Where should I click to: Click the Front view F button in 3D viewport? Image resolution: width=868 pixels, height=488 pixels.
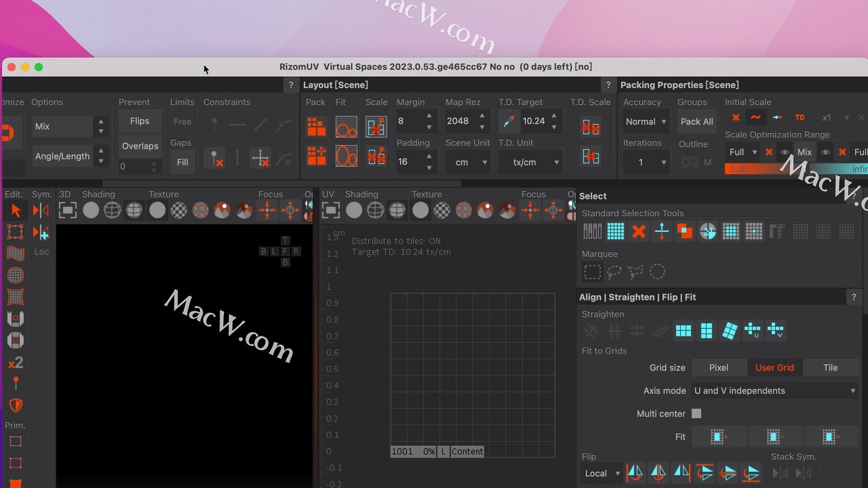285,251
